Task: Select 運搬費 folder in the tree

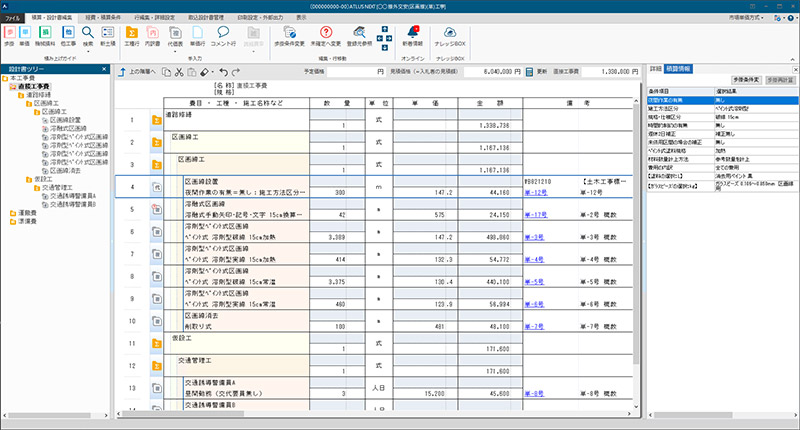Action: [26, 212]
